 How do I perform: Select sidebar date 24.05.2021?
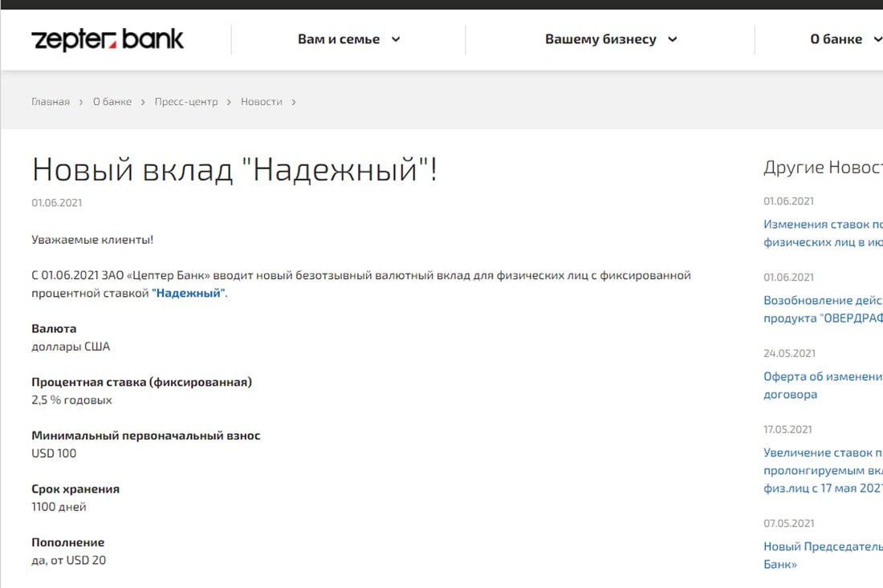(790, 354)
